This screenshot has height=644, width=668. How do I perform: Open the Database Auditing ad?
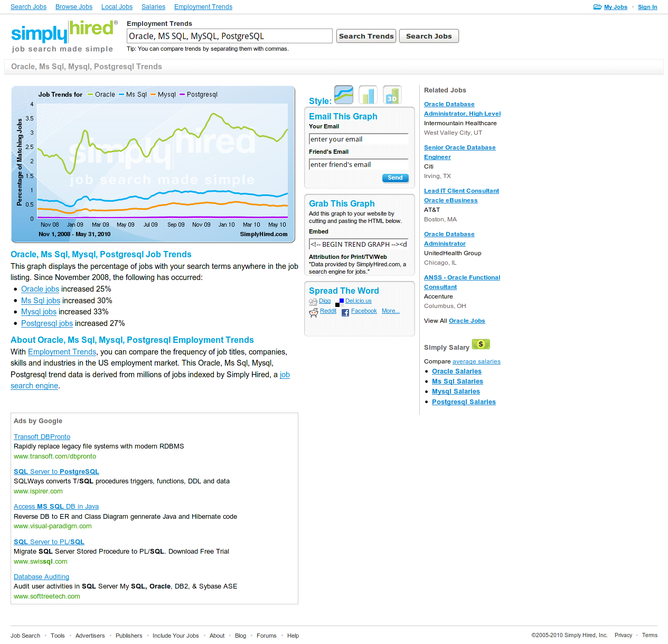pyautogui.click(x=41, y=577)
